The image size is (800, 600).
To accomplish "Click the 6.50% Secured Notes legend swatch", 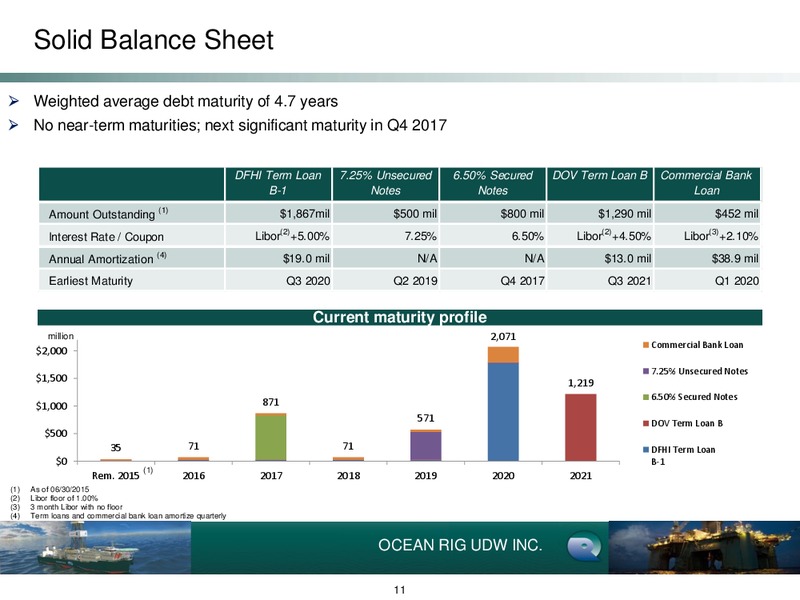I will pos(646,397).
